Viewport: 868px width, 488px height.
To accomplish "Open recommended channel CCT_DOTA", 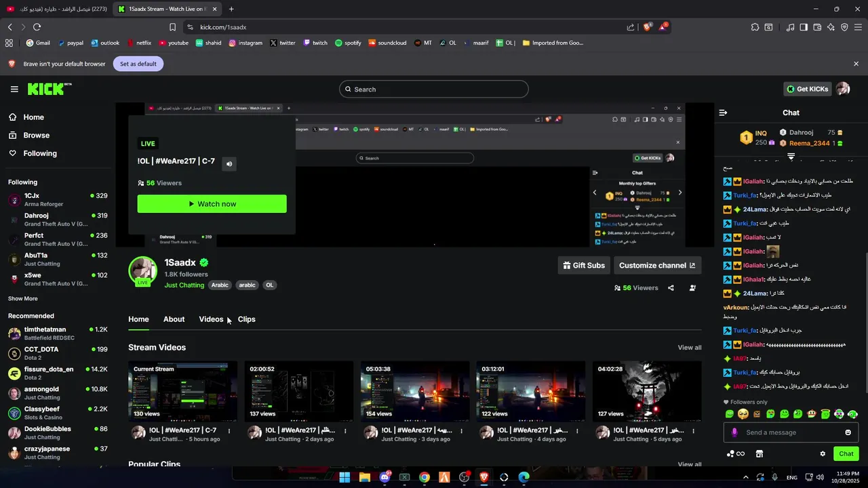I will [x=57, y=353].
